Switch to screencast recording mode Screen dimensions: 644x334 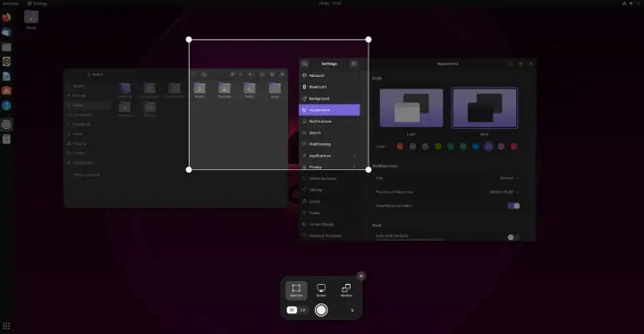(x=303, y=310)
